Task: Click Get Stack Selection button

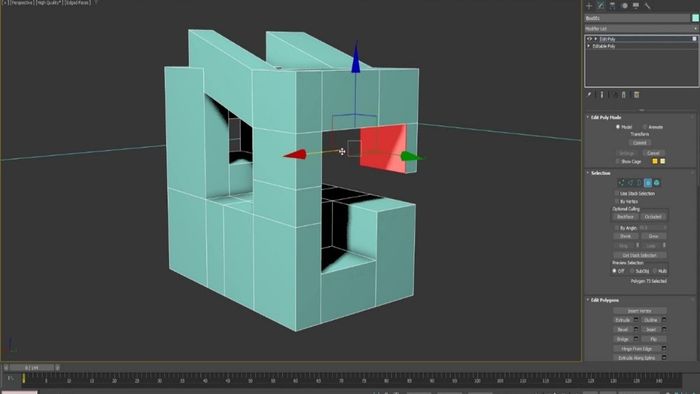Action: (x=640, y=255)
